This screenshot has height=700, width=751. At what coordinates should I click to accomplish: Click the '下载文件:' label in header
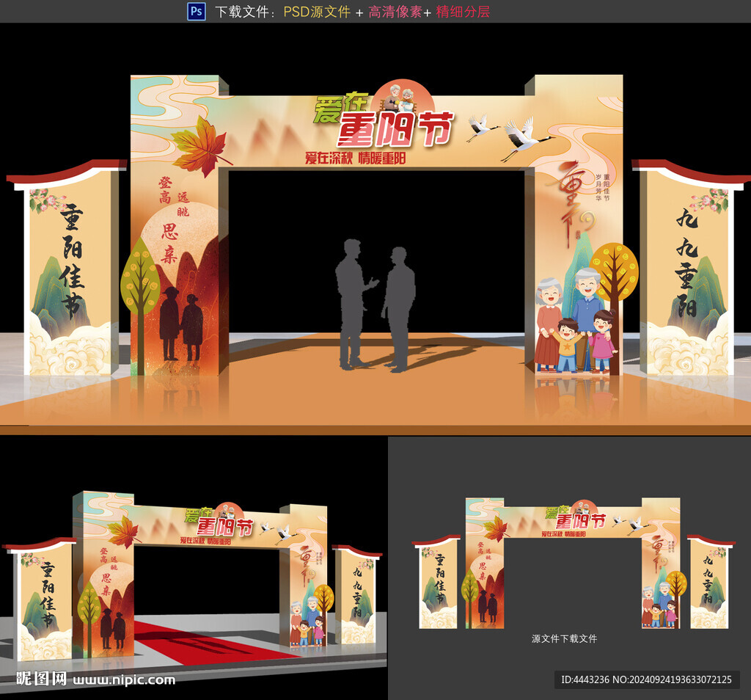coord(246,12)
